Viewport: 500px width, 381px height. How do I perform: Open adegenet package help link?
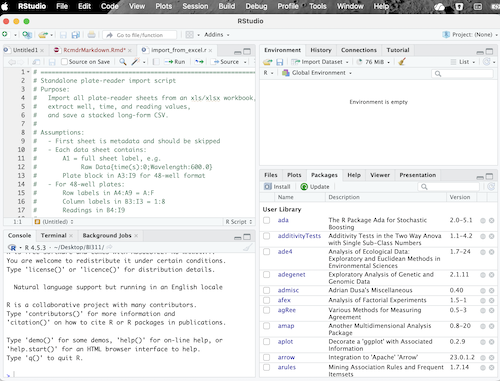[291, 275]
